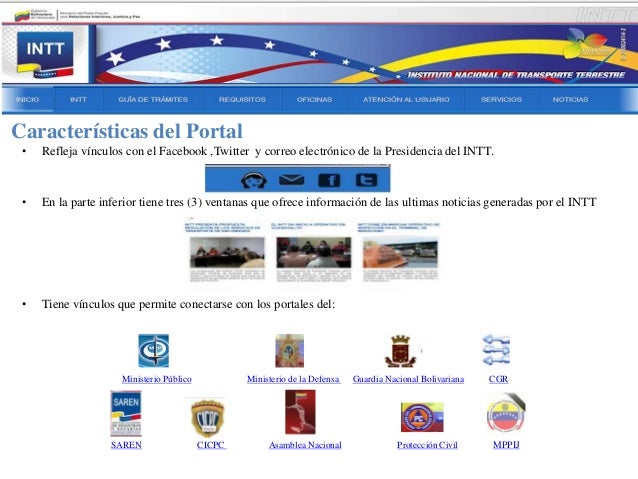Click the envelope email icon

291,179
